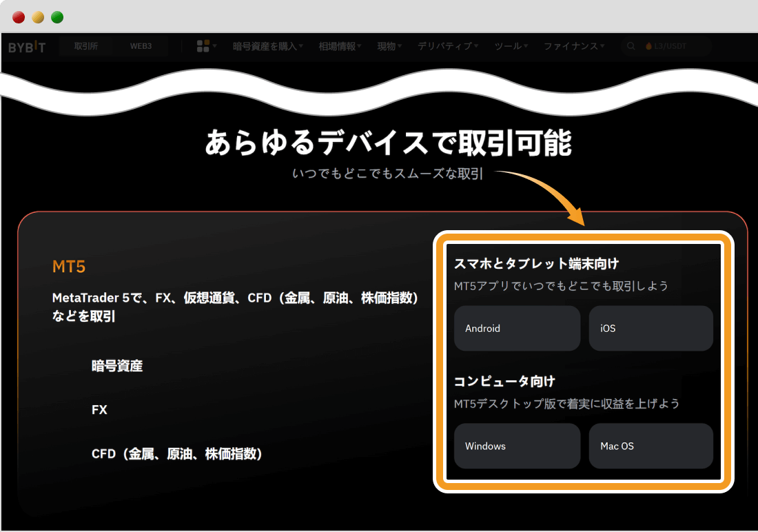Click the search magnifier icon
The height and width of the screenshot is (532, 758).
click(x=631, y=46)
